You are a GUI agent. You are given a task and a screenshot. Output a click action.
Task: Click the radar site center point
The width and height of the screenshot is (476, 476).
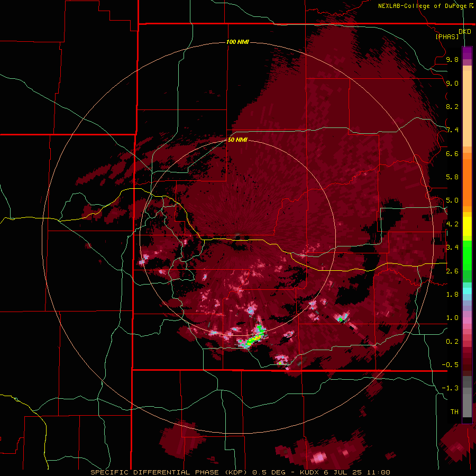click(x=237, y=236)
